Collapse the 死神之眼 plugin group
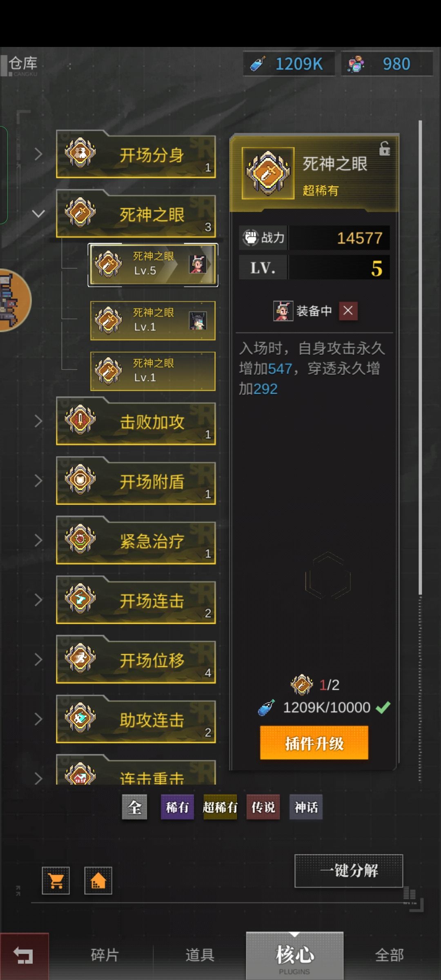Image resolution: width=441 pixels, height=980 pixels. [38, 214]
